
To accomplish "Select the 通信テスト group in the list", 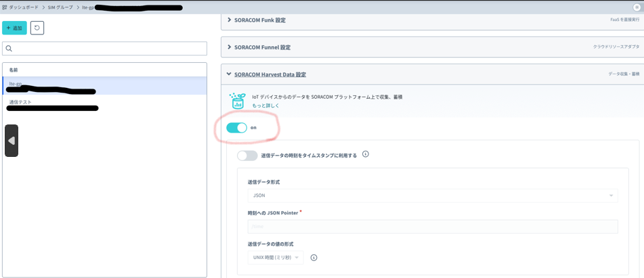I will point(20,102).
